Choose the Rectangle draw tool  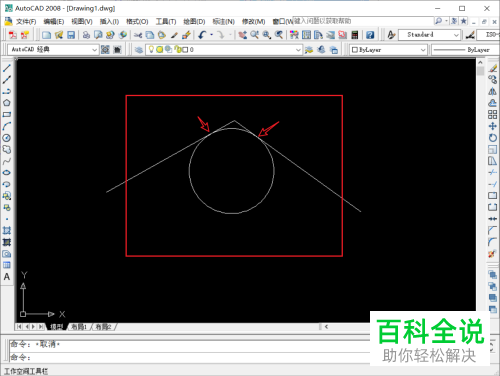tap(7, 114)
